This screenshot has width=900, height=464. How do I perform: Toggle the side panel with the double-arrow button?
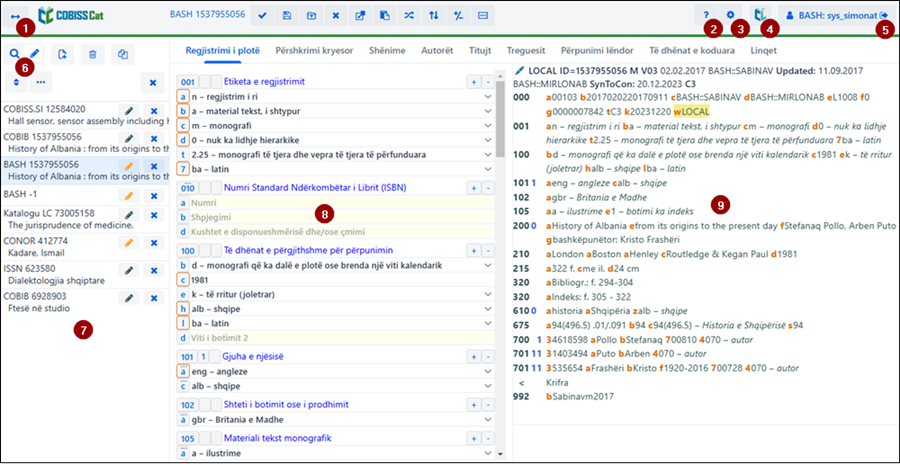point(15,16)
